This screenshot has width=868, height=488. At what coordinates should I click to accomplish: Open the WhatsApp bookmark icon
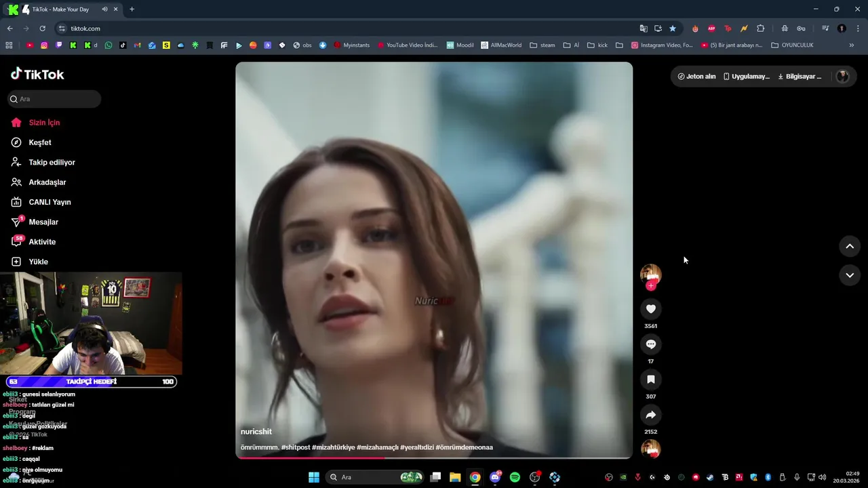pos(108,45)
